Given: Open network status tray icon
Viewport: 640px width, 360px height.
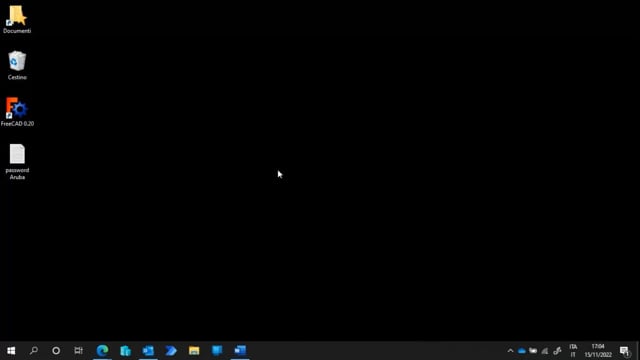Looking at the screenshot, I should (x=545, y=351).
